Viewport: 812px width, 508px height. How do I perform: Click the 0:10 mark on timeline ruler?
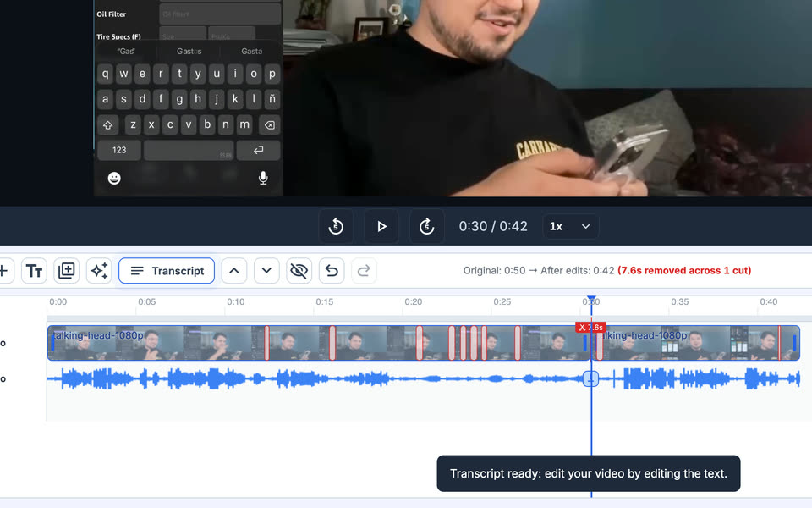click(x=236, y=301)
